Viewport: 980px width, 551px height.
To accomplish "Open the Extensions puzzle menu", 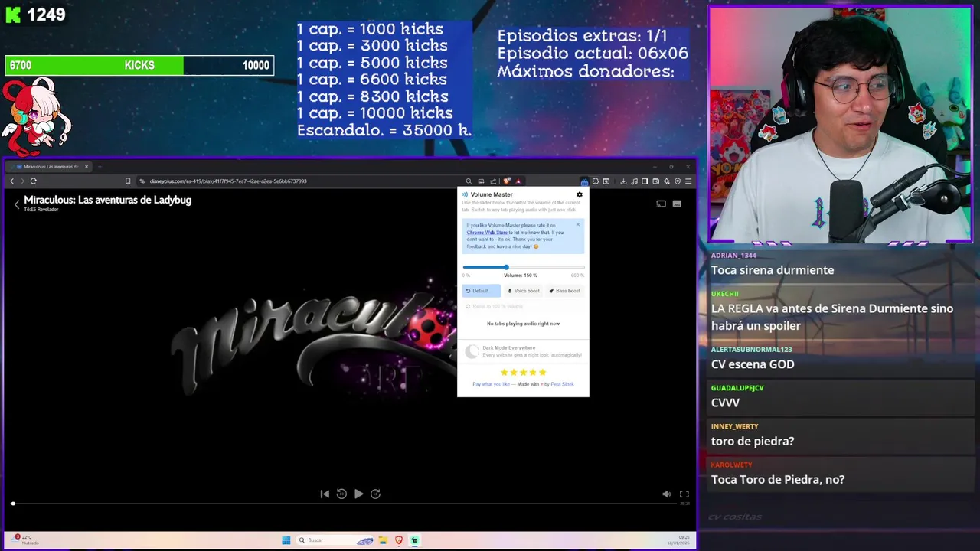I will (596, 181).
